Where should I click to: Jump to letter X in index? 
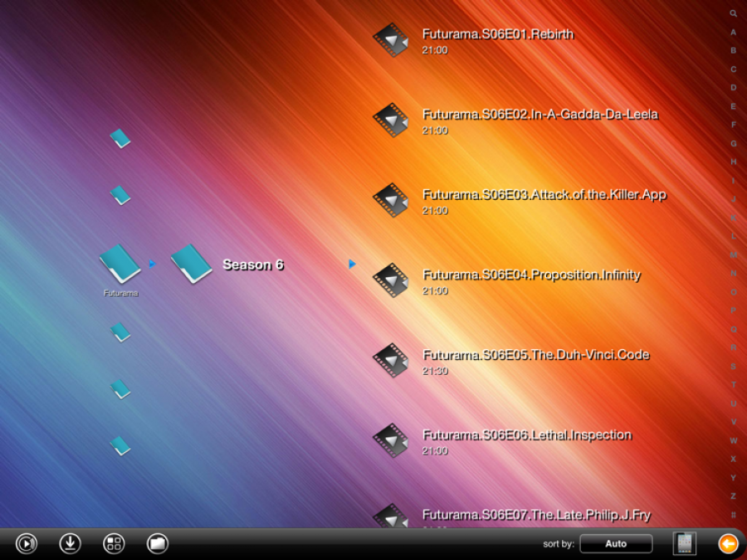(x=733, y=459)
